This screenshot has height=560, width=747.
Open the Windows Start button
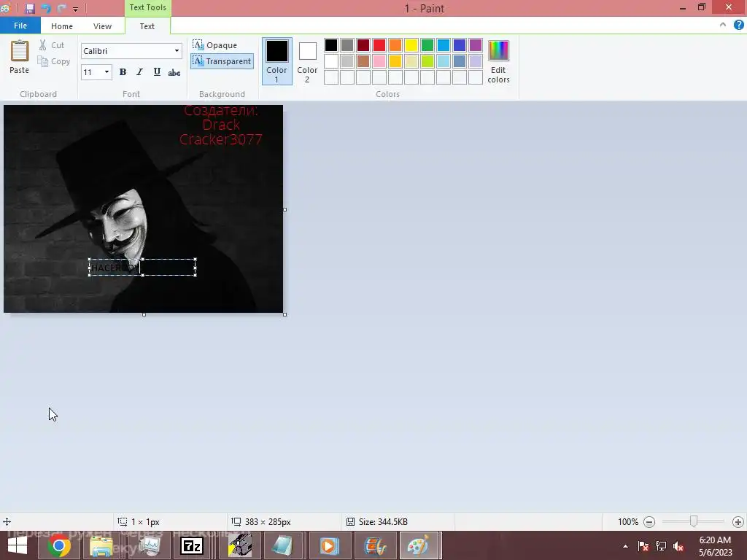(18, 546)
